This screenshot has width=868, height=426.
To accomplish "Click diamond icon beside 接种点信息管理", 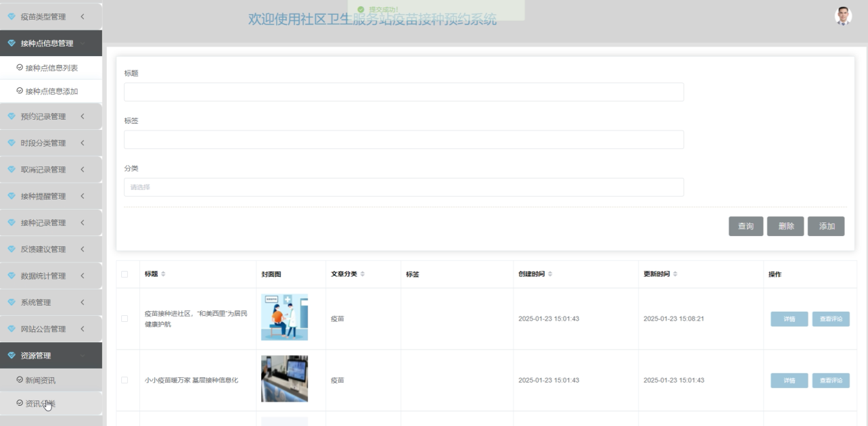I will [12, 43].
